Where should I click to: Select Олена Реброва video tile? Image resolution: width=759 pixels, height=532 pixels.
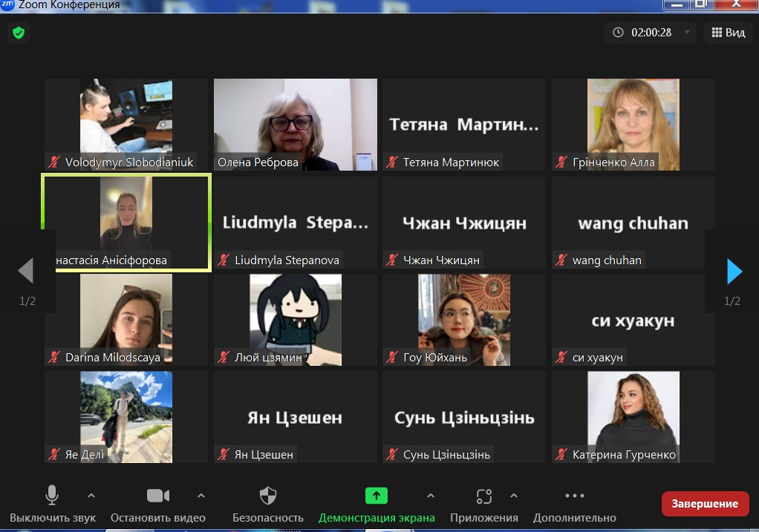(x=296, y=125)
